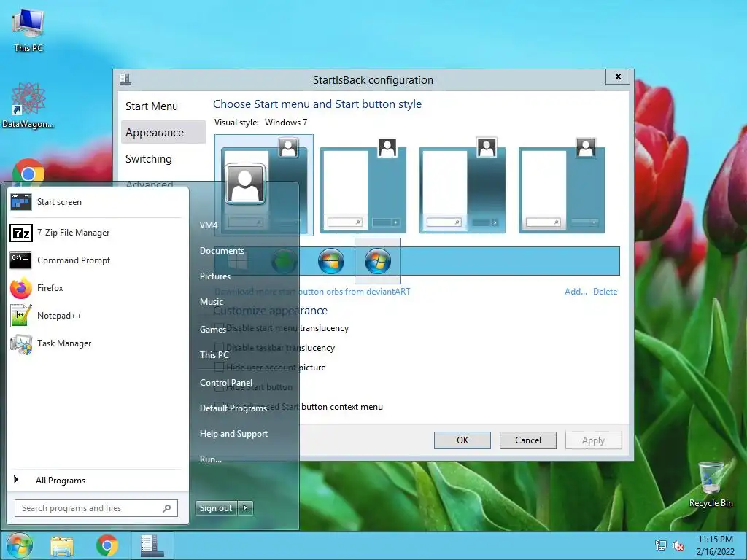Open Documents from Start menu
Viewport: 747px width, 560px height.
[222, 251]
